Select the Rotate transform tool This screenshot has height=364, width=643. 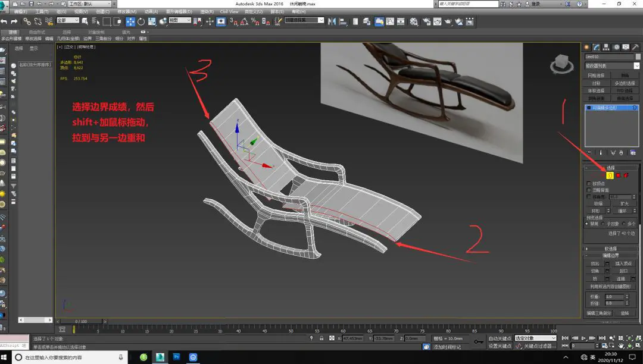tap(141, 21)
